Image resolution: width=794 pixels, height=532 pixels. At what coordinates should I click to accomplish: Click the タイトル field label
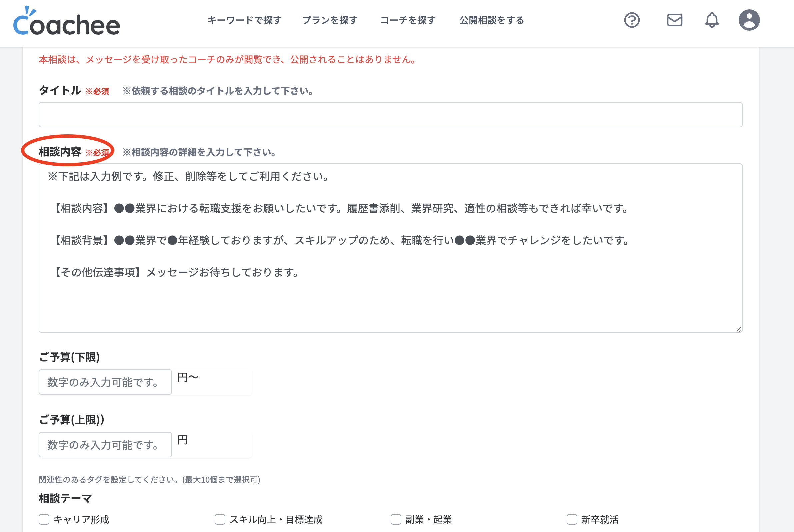coord(60,90)
